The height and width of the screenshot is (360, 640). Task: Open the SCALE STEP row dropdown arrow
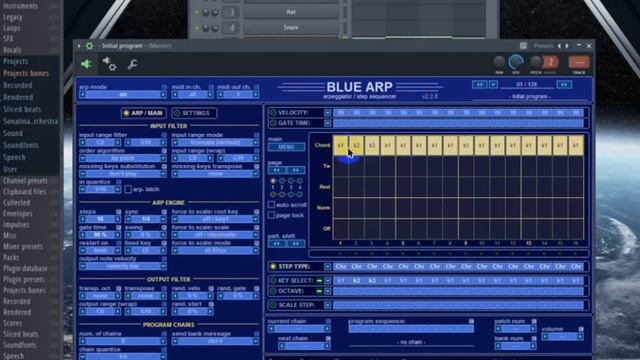click(327, 305)
